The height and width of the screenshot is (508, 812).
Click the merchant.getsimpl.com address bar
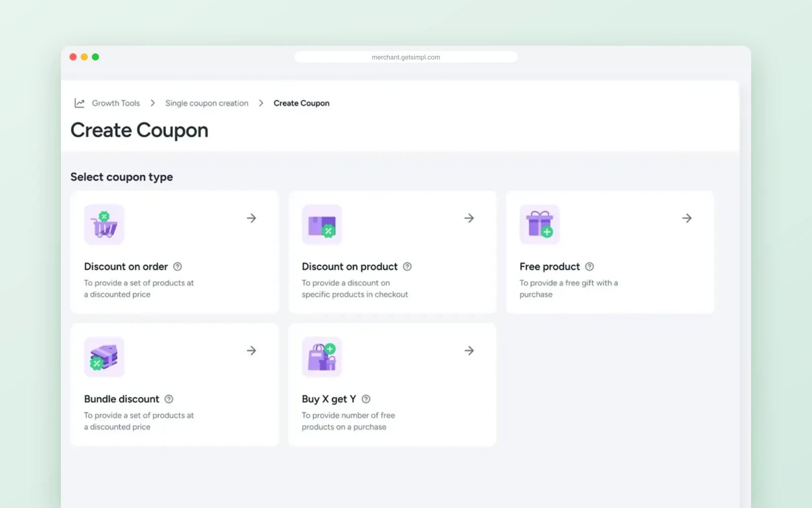pyautogui.click(x=406, y=57)
